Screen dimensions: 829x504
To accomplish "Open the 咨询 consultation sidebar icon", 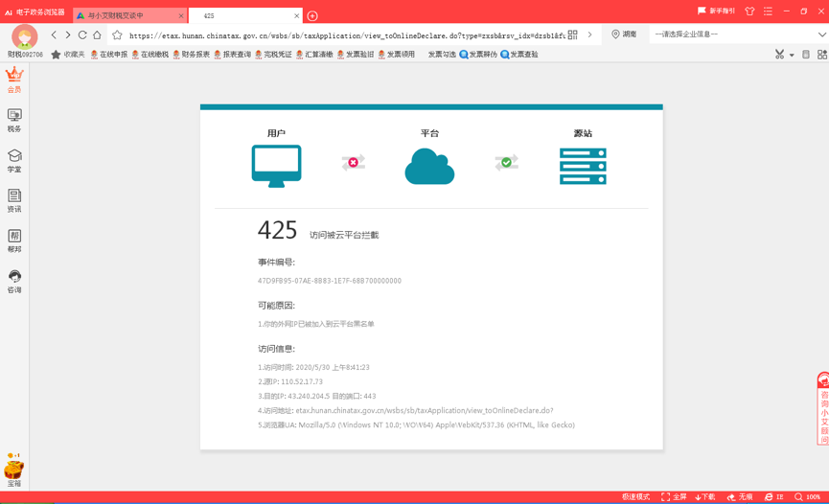I will (14, 282).
